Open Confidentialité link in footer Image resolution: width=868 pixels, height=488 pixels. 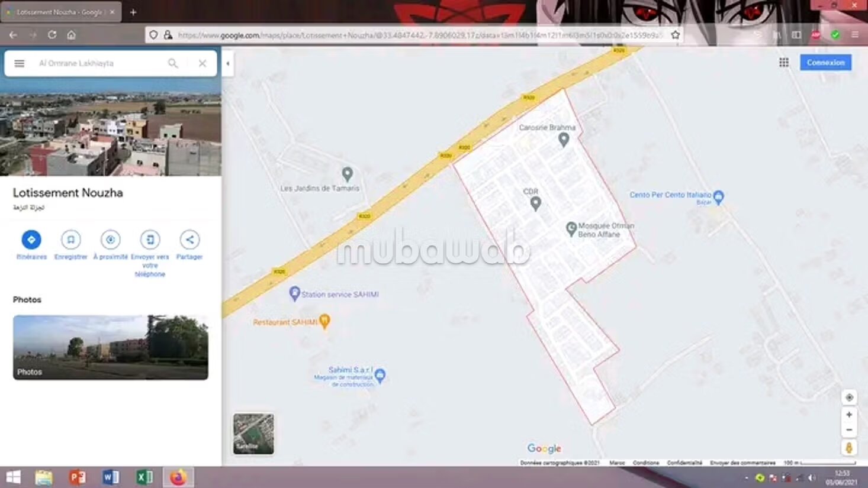[684, 463]
